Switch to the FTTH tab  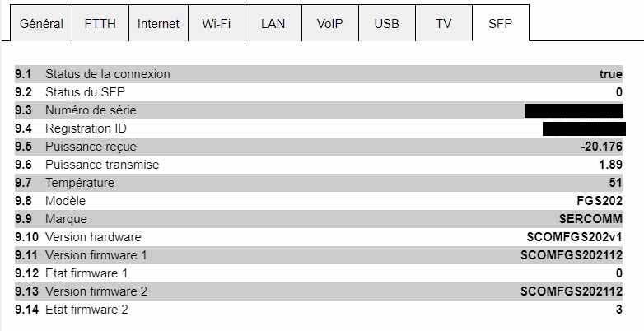(100, 24)
